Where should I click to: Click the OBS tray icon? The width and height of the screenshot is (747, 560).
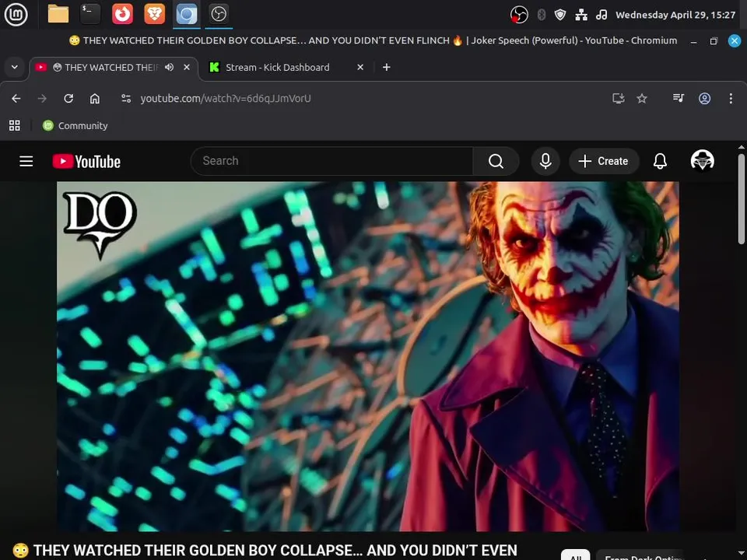[x=519, y=15]
